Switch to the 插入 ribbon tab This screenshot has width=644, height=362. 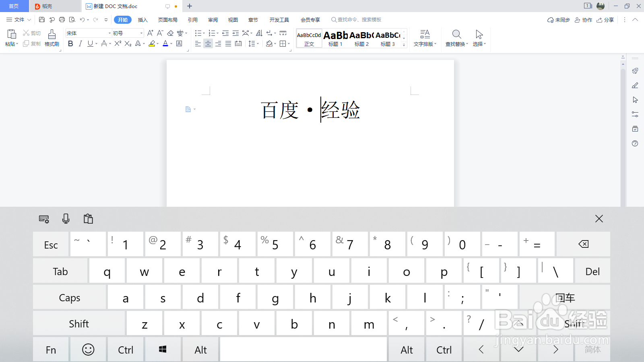[x=143, y=20]
